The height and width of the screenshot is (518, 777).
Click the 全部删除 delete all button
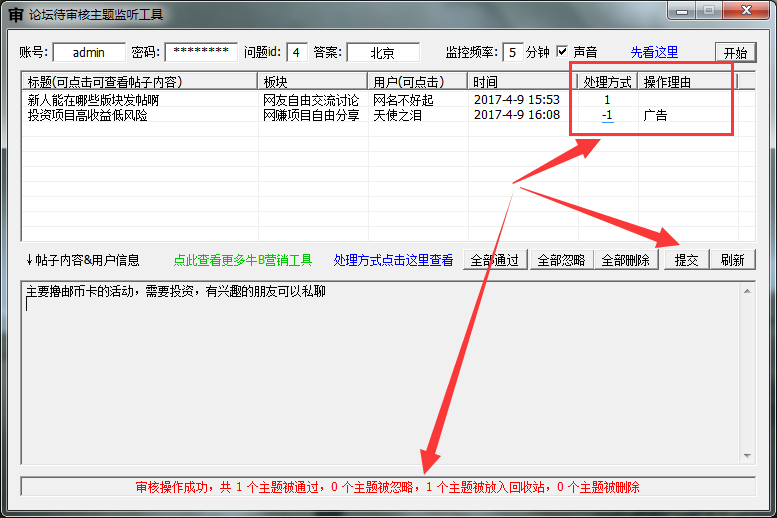tap(626, 260)
